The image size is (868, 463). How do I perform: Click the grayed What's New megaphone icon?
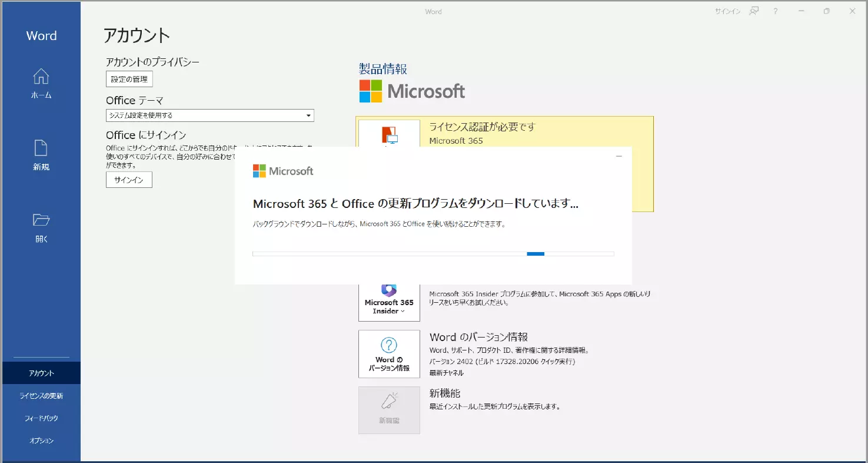click(389, 402)
